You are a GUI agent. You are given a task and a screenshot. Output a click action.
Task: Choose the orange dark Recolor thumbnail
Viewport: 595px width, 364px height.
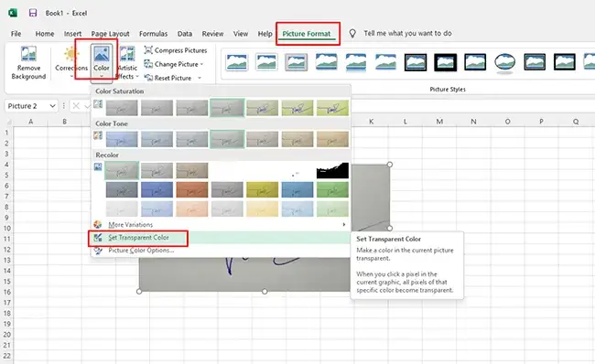click(192, 189)
